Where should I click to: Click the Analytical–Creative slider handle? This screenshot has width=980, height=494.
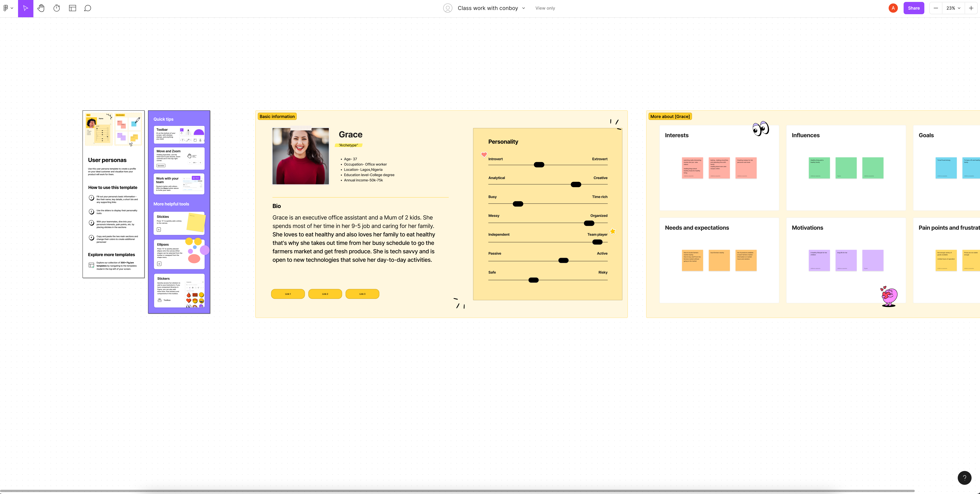tap(576, 184)
